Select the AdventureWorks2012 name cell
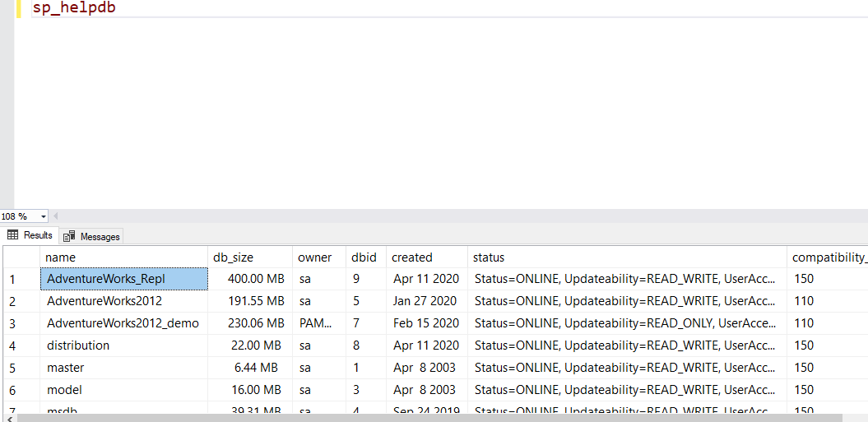868x422 pixels. (x=124, y=301)
